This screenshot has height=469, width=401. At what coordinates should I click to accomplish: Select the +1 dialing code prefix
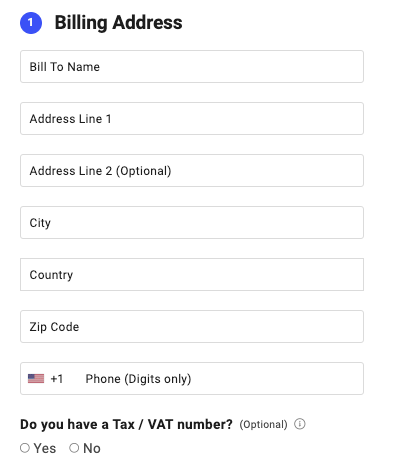click(57, 379)
